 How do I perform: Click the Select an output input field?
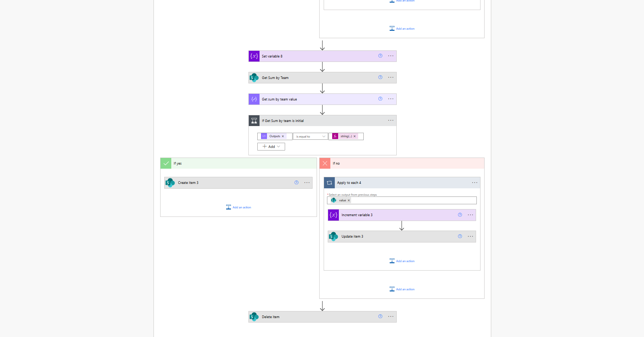click(x=412, y=201)
